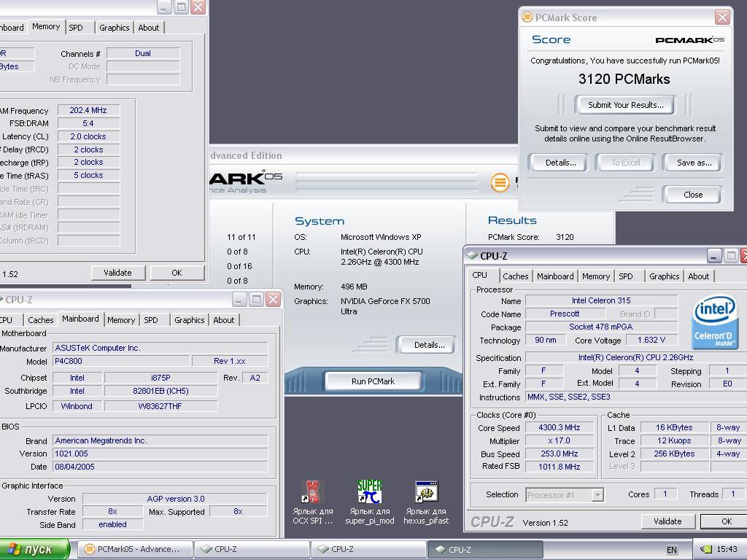Click Submit Your Results button
The image size is (747, 560).
click(625, 105)
